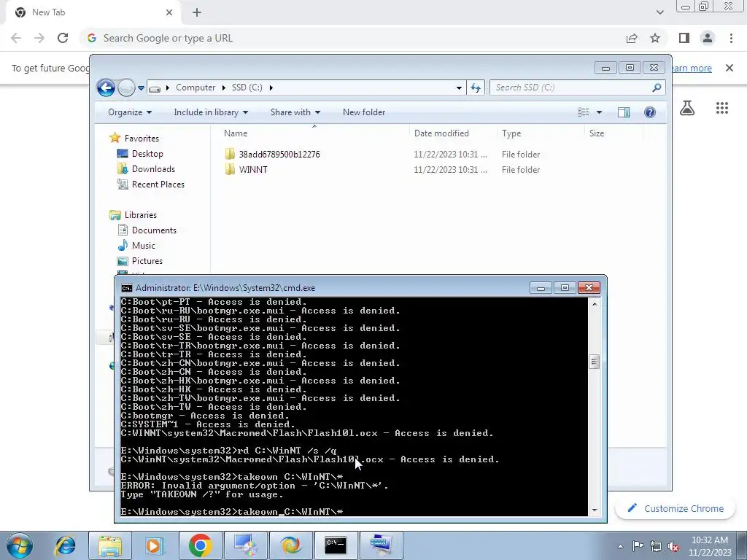Viewport: 747px width, 560px height.
Task: Click cmd window scrollbar up arrow
Action: coord(594,303)
